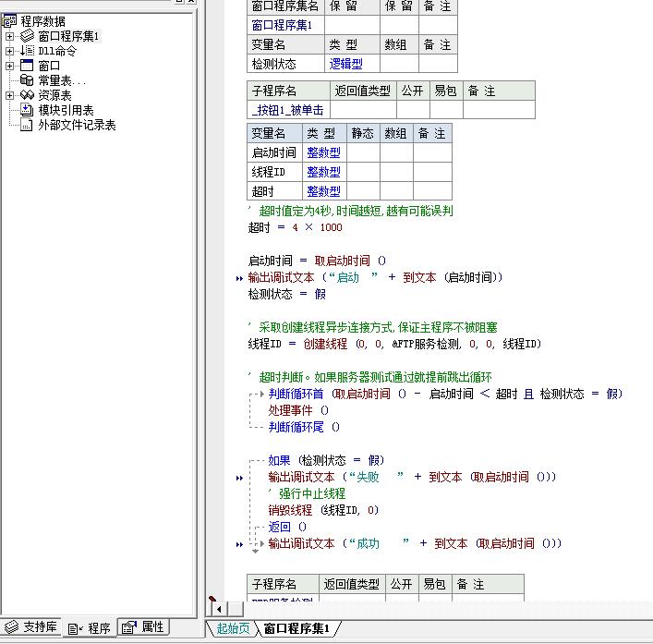Click the comment 强行中止线程

(x=307, y=493)
